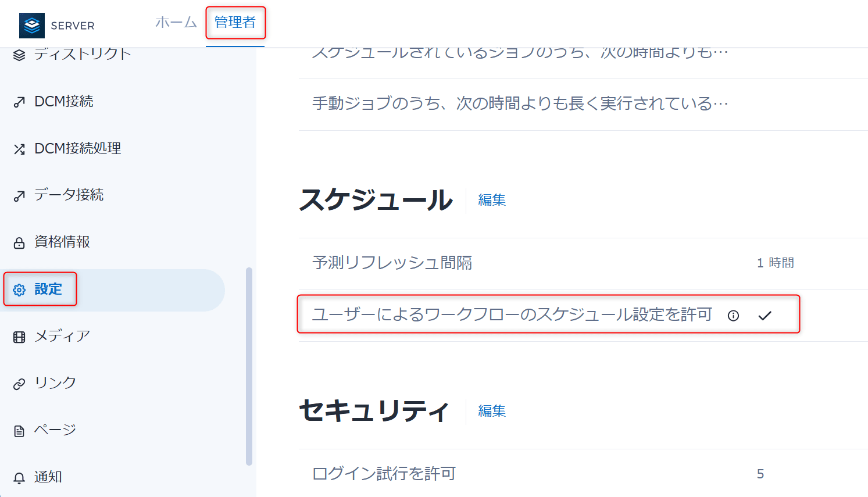Viewport: 868px width, 497px height.
Task: Click the 通知 bell icon
Action: point(19,478)
